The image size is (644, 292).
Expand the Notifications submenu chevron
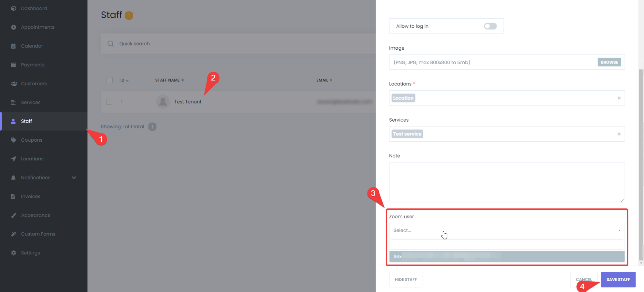tap(74, 178)
